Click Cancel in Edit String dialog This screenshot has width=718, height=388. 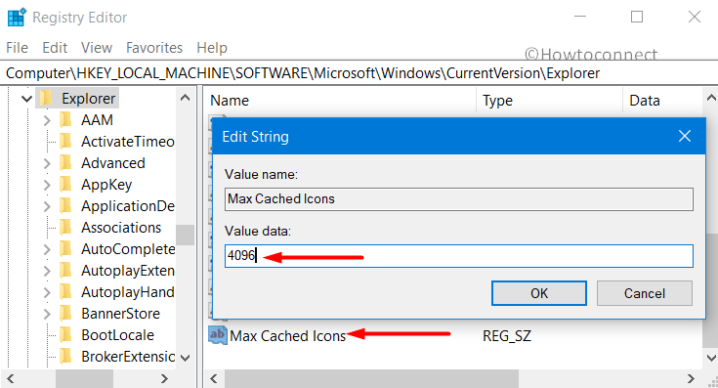tap(644, 293)
